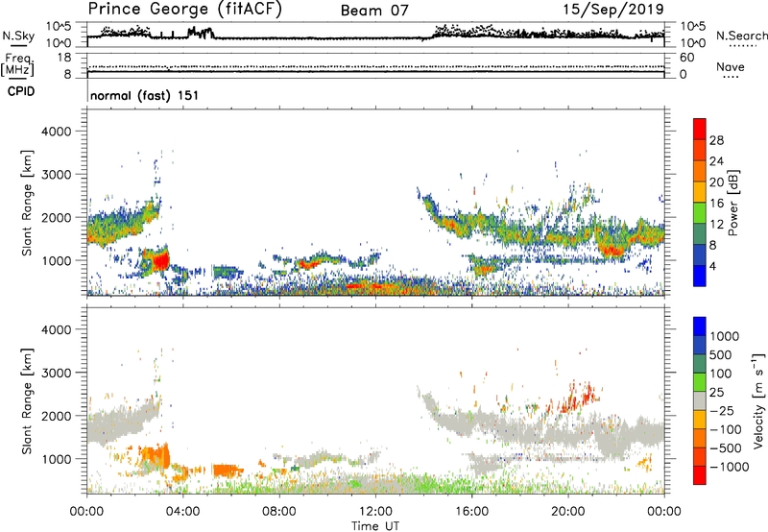Screen dimensions: 768x532
Task: Click the red top segment of Power colorbar
Action: [700, 129]
